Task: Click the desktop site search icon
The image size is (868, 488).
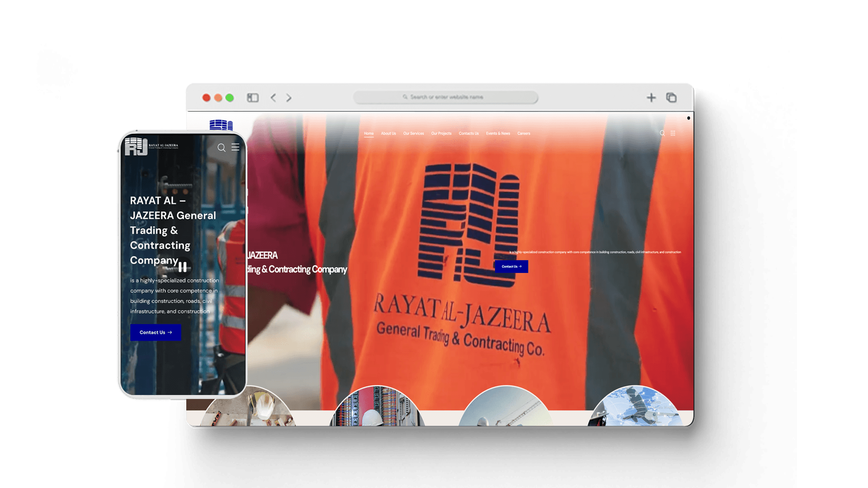Action: coord(662,133)
